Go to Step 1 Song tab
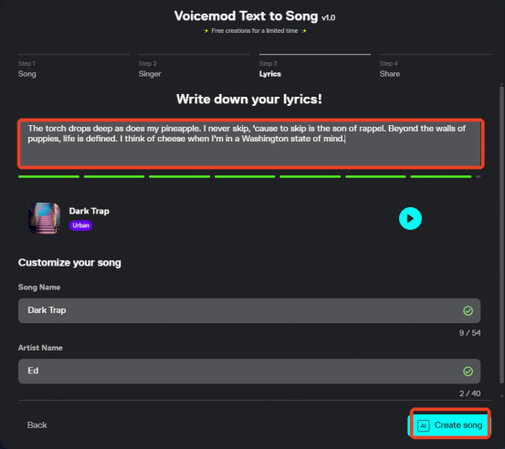 27,69
